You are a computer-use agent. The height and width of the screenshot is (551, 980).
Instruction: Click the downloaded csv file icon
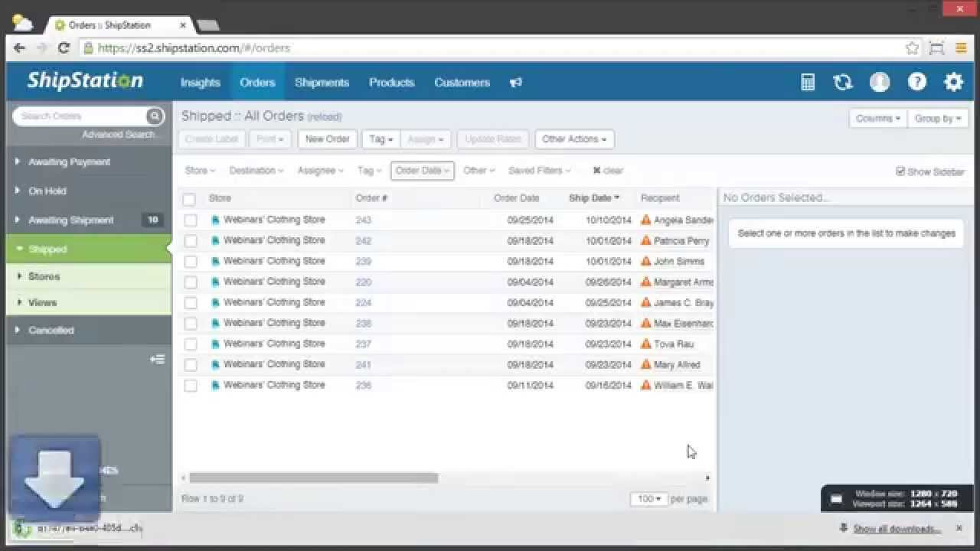23,528
